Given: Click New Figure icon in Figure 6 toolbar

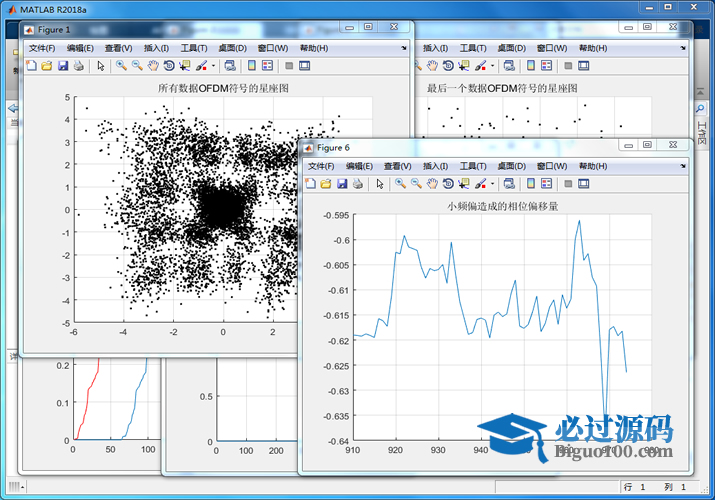Looking at the screenshot, I should pyautogui.click(x=310, y=184).
